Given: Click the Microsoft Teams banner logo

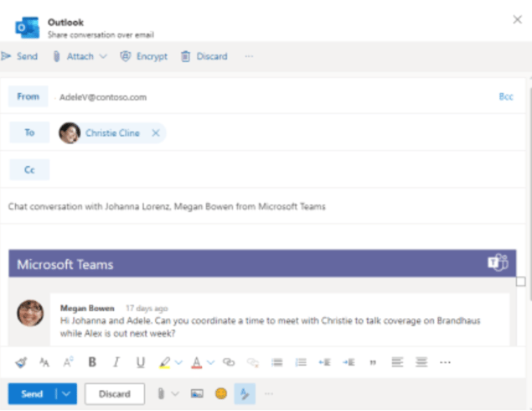Looking at the screenshot, I should pyautogui.click(x=498, y=263).
